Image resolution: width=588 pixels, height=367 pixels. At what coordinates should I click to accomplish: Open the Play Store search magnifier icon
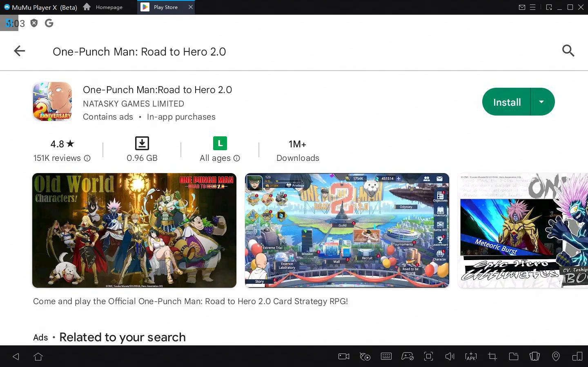(568, 51)
